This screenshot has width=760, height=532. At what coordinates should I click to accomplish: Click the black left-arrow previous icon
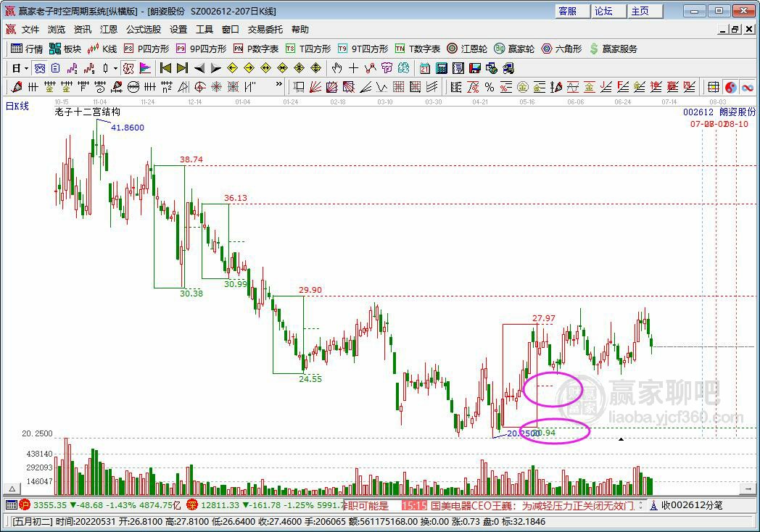pos(199,68)
